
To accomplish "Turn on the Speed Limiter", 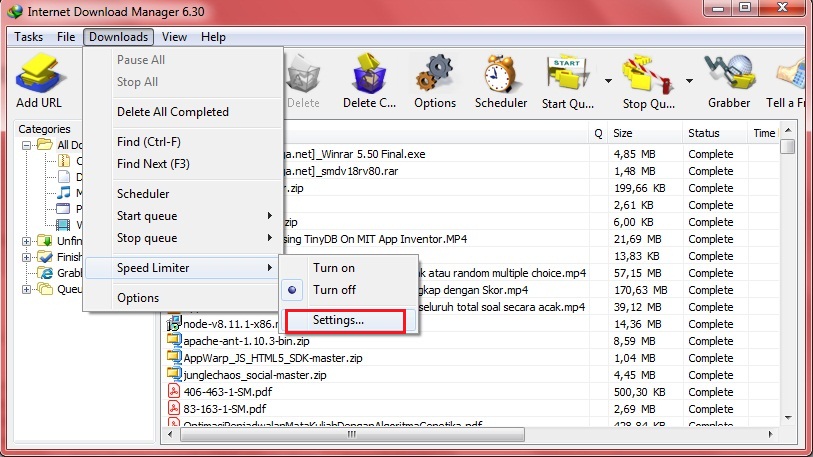I will (x=334, y=268).
